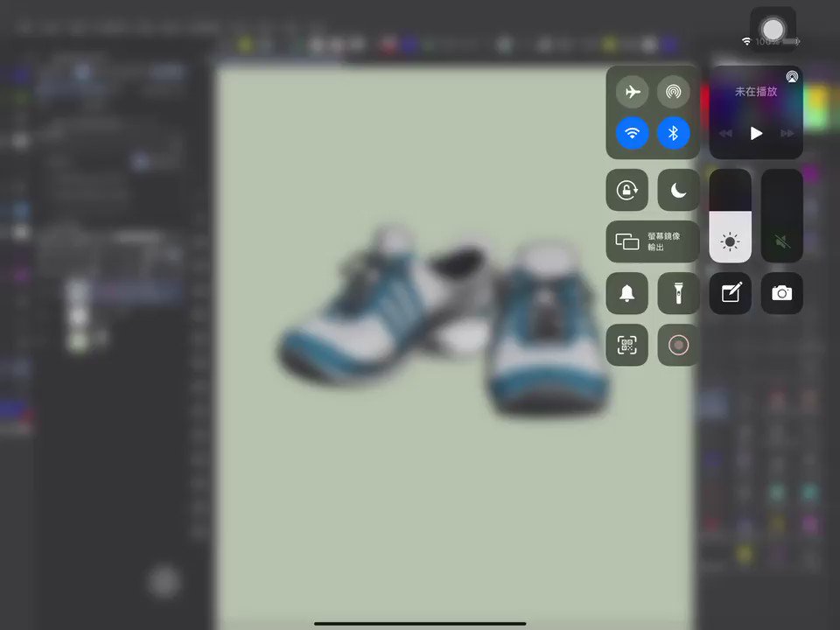This screenshot has height=630, width=840.
Task: Turn off Wi-Fi in Control Center
Action: click(x=632, y=133)
